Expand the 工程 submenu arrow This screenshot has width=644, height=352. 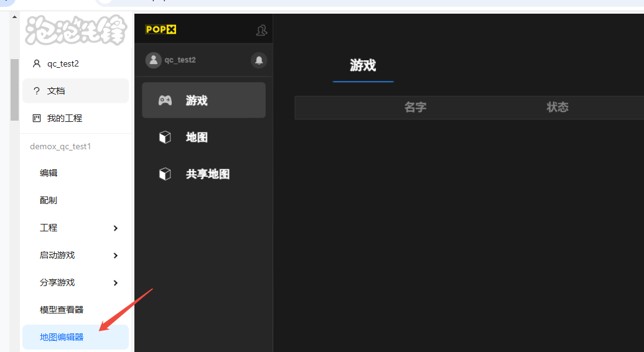[115, 228]
